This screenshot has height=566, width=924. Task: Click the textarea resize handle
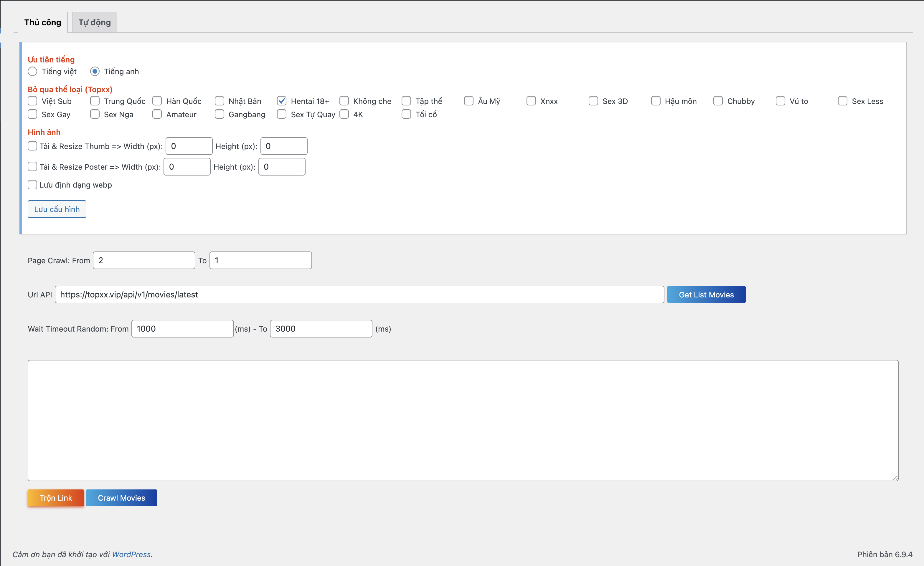click(895, 478)
